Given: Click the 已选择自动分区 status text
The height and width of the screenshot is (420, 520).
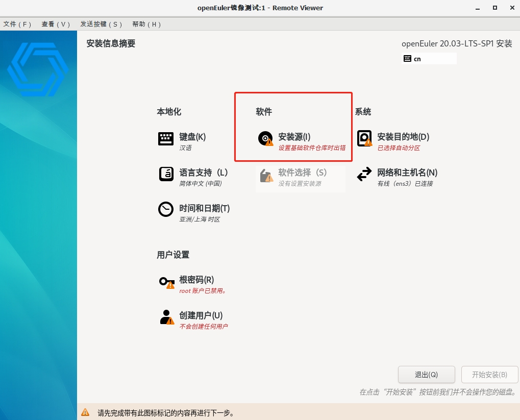Looking at the screenshot, I should [398, 148].
